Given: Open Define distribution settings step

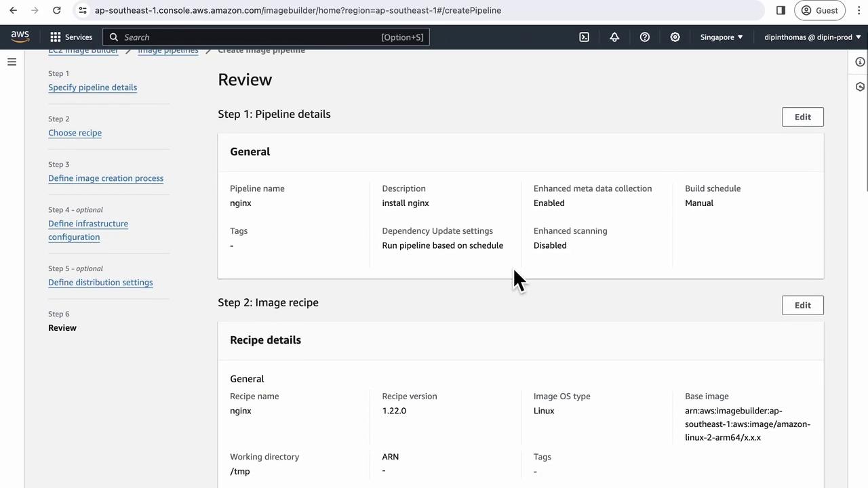Looking at the screenshot, I should click(x=100, y=283).
